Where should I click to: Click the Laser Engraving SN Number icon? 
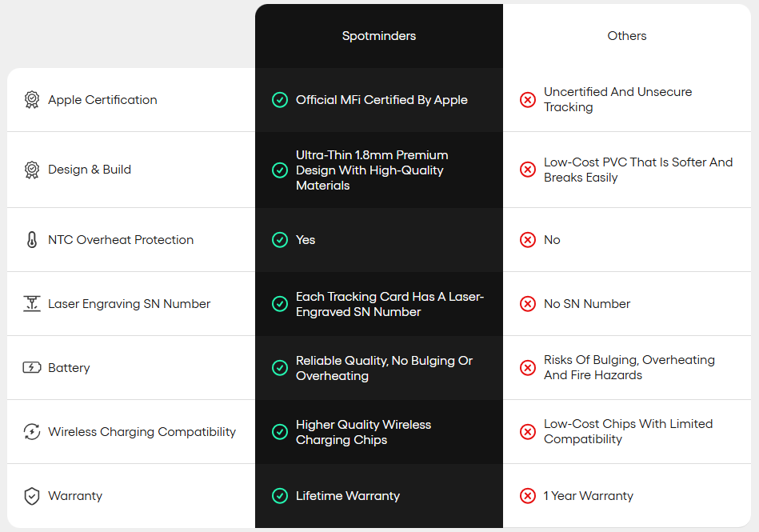click(x=32, y=303)
